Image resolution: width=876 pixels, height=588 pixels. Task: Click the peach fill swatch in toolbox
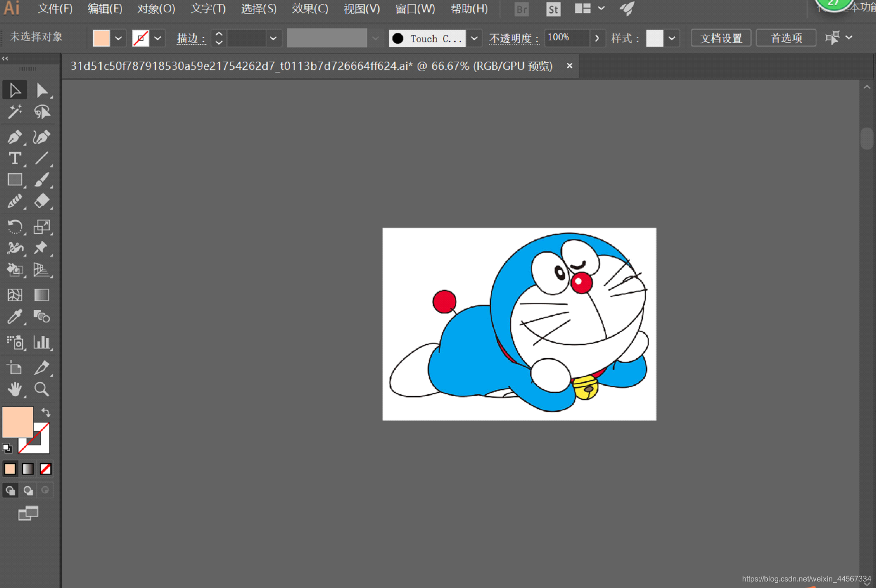(x=18, y=422)
